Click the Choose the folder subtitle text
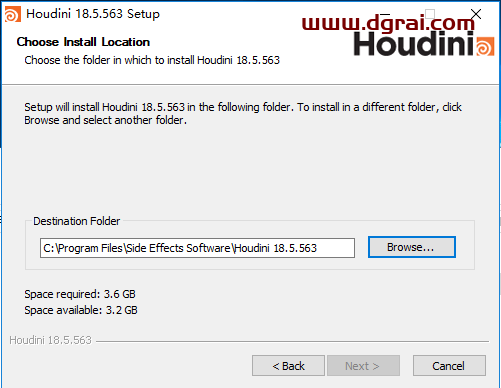Screen dimensions: 501x388 pyautogui.click(x=152, y=60)
